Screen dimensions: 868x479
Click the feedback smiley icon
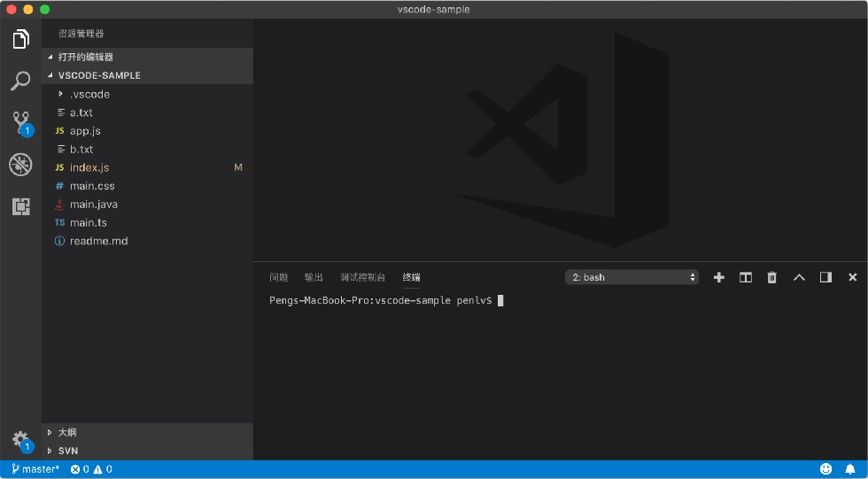pyautogui.click(x=825, y=469)
